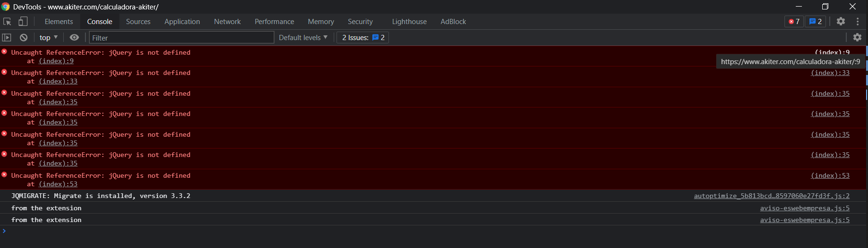The image size is (868, 248).
Task: Click the error icon on the (index):9 error
Action: coord(4,51)
